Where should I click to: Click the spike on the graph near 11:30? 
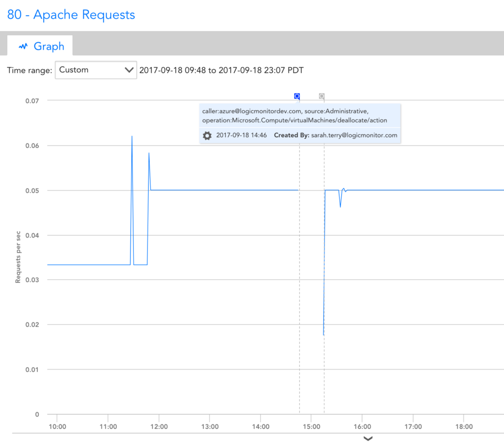132,137
